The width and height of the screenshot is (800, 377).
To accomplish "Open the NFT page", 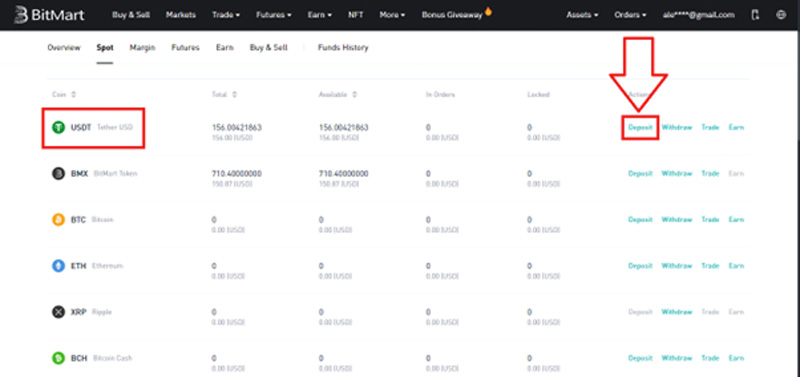I will pos(356,15).
